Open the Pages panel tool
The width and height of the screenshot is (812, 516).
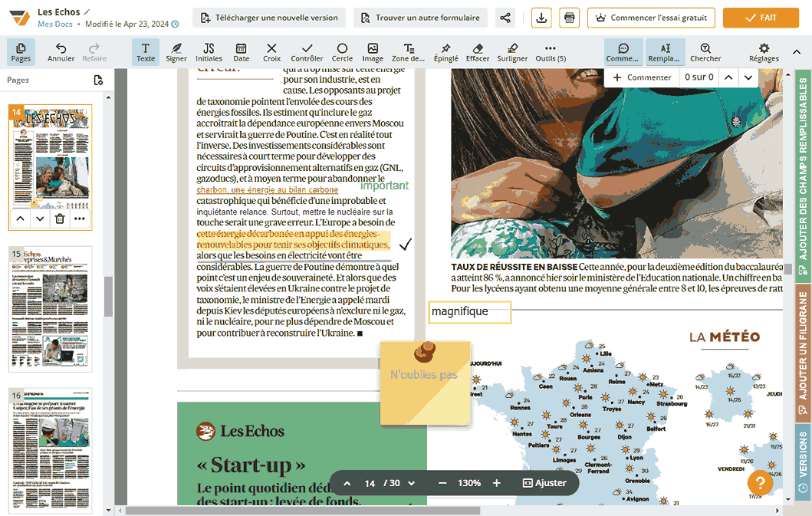[x=21, y=52]
